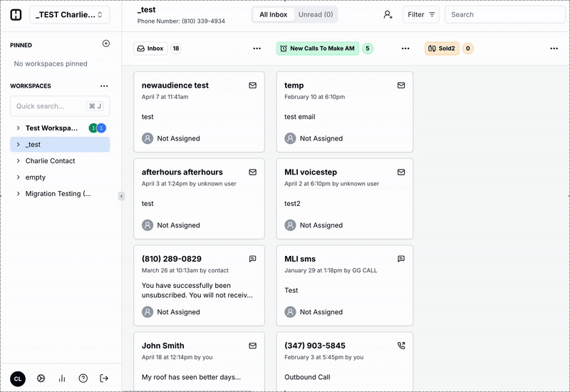Open the temp card
This screenshot has height=392, width=570.
345,112
